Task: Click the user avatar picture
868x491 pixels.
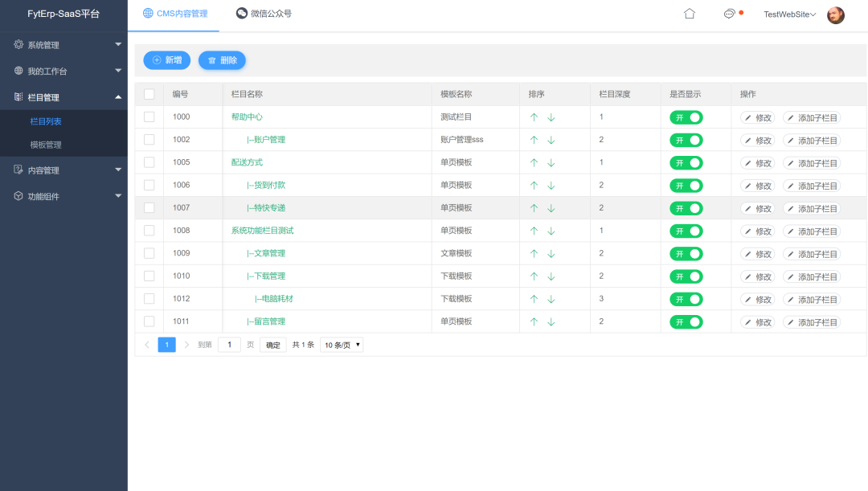Action: (836, 14)
